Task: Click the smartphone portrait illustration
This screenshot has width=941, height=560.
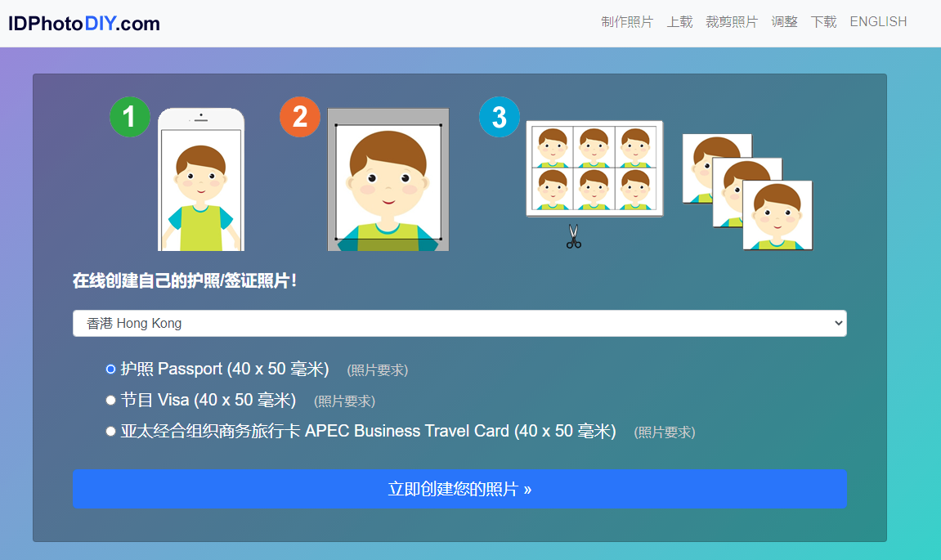Action: pyautogui.click(x=201, y=180)
